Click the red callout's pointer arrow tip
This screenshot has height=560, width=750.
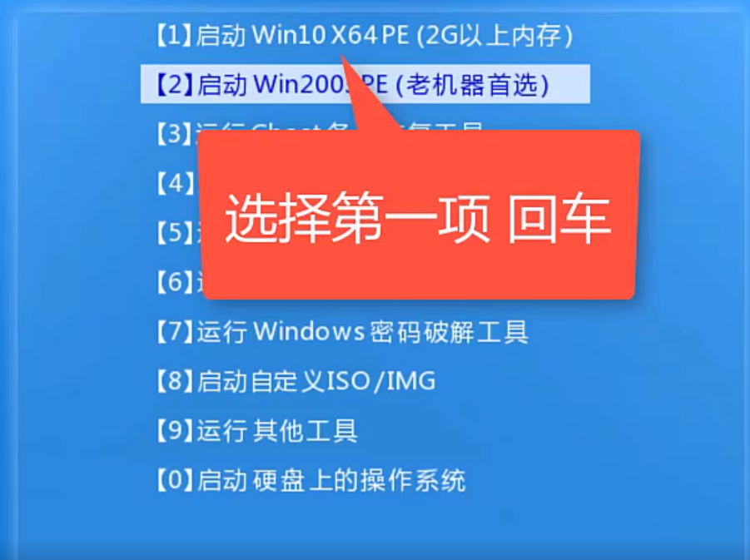click(x=342, y=57)
